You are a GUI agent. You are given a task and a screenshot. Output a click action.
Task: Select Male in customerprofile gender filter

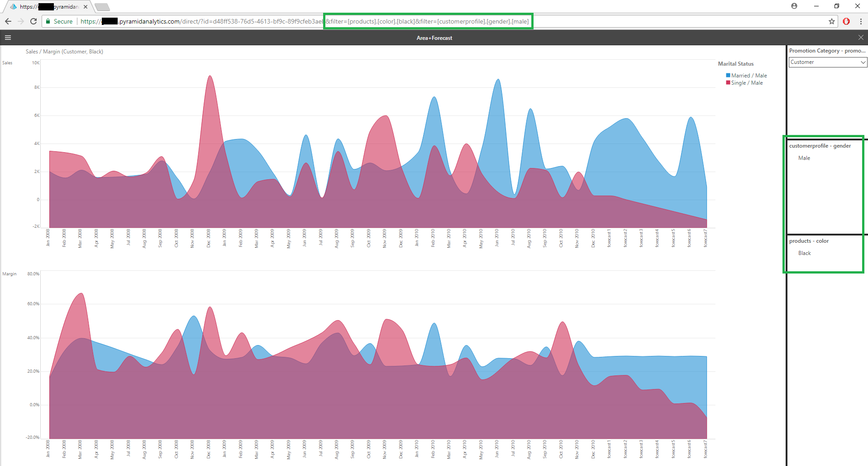pyautogui.click(x=804, y=158)
